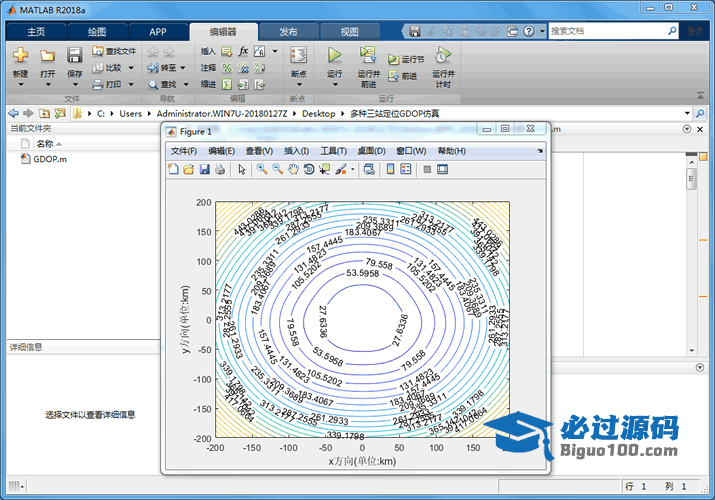Open Figure 1 Help menu 帮助(H)
This screenshot has width=715, height=500.
452,151
